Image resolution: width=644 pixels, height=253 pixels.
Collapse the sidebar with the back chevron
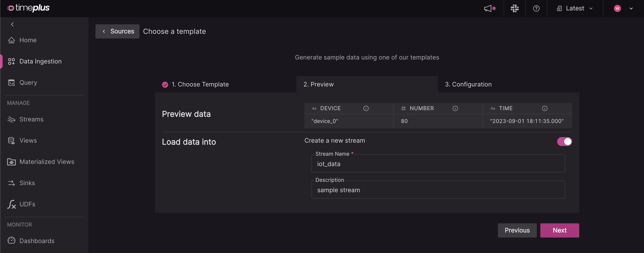pyautogui.click(x=12, y=24)
